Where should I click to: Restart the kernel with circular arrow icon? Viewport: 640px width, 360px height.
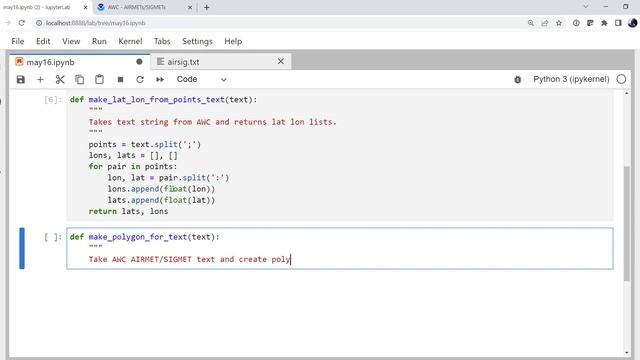pos(140,80)
